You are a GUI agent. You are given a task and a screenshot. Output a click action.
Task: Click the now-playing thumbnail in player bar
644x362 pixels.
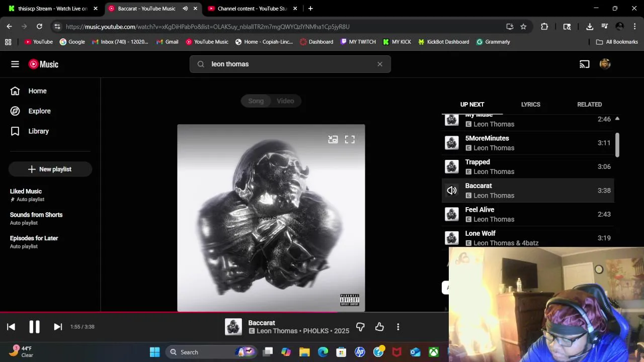pos(233,327)
